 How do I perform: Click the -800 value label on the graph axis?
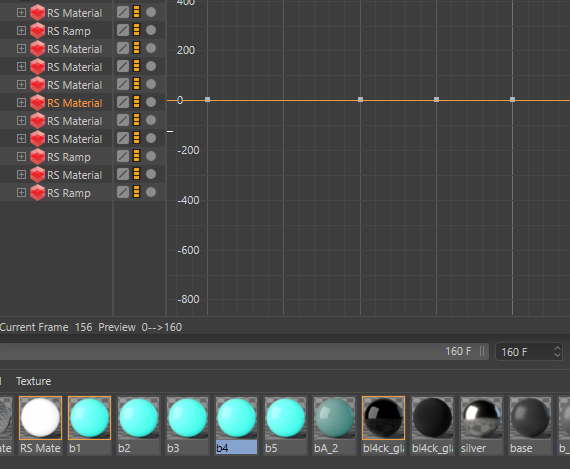pyautogui.click(x=188, y=299)
